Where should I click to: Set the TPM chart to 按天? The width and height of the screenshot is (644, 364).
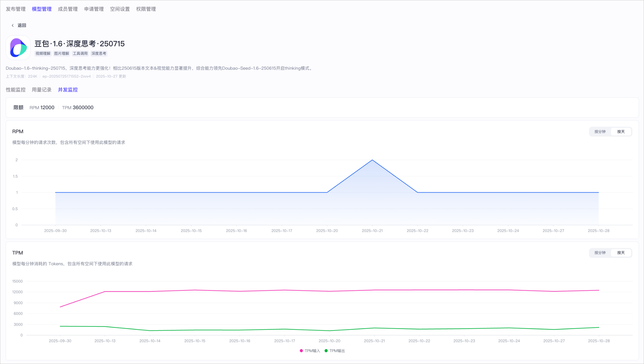(x=621, y=253)
